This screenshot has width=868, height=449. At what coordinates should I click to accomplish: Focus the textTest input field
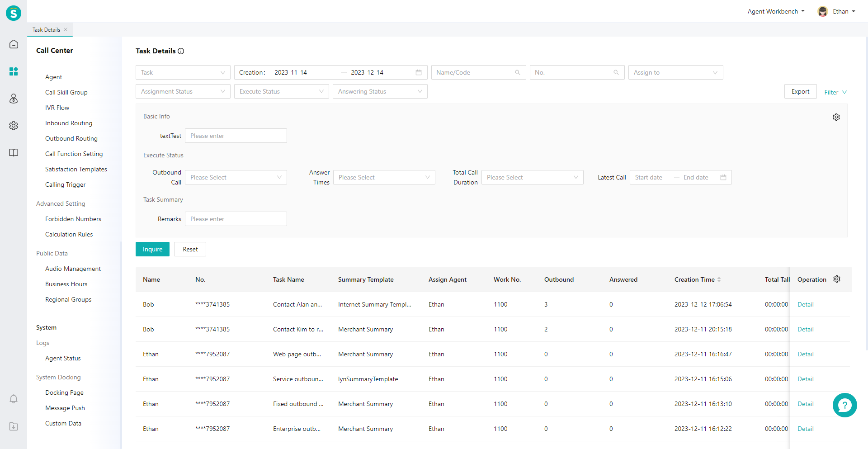(x=236, y=136)
